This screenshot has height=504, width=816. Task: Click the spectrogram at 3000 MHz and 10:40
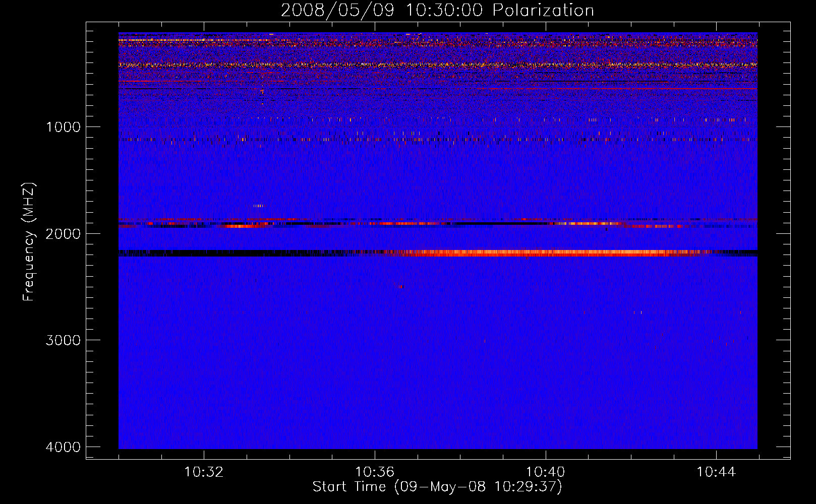[546, 340]
